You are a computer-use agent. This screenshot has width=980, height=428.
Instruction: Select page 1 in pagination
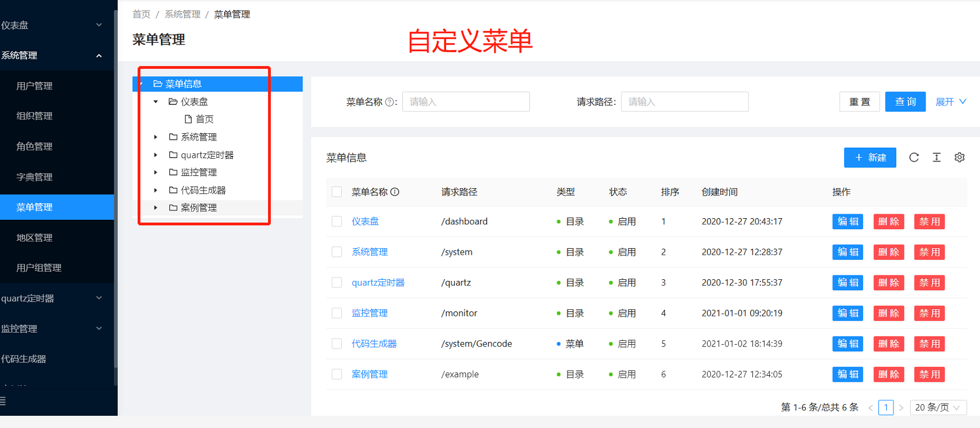tap(886, 407)
